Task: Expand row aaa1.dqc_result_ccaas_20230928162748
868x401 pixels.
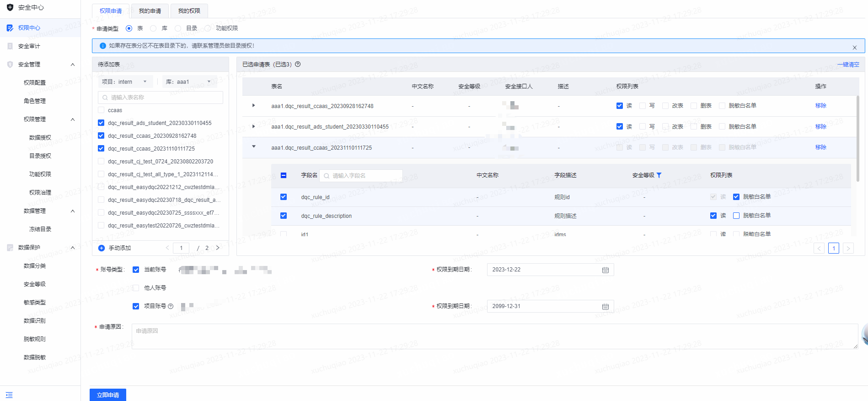Action: point(254,106)
